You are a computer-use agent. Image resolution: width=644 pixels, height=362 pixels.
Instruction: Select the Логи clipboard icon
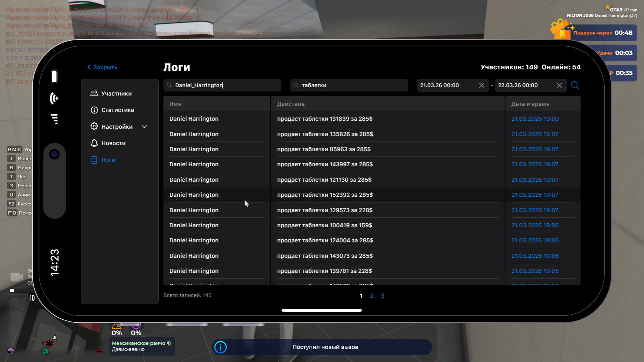[x=94, y=160]
